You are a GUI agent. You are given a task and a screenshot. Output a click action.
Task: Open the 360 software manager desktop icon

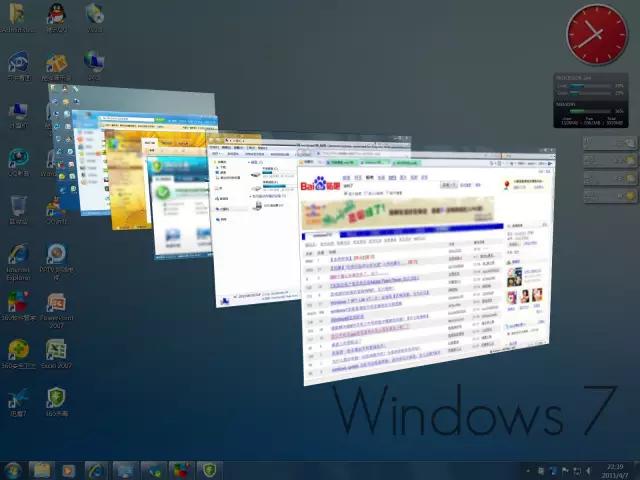pos(18,306)
